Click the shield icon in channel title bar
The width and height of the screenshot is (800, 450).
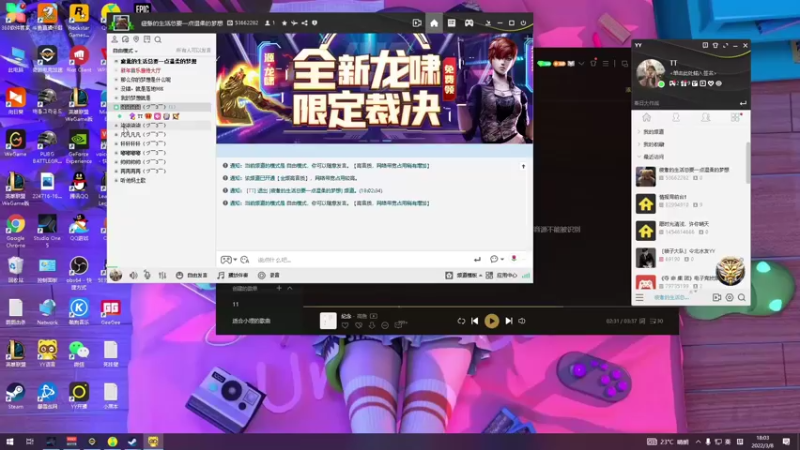(314, 23)
